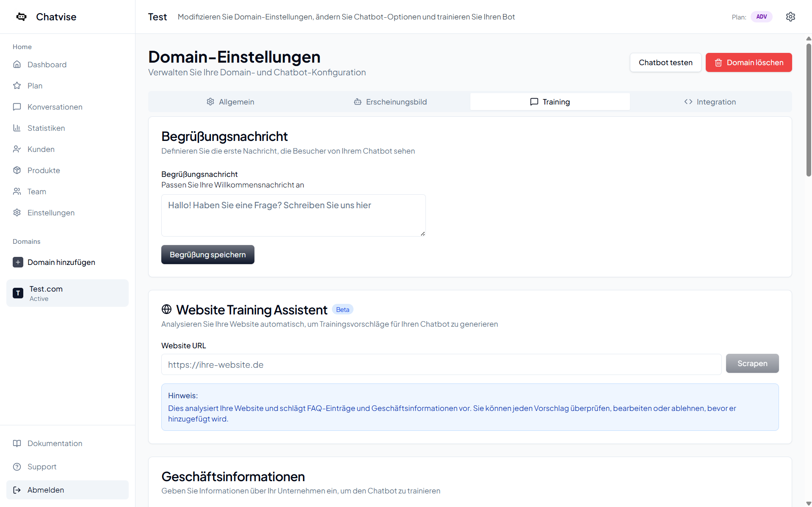Select the Test.com domain entry
Image resolution: width=812 pixels, height=507 pixels.
[67, 293]
